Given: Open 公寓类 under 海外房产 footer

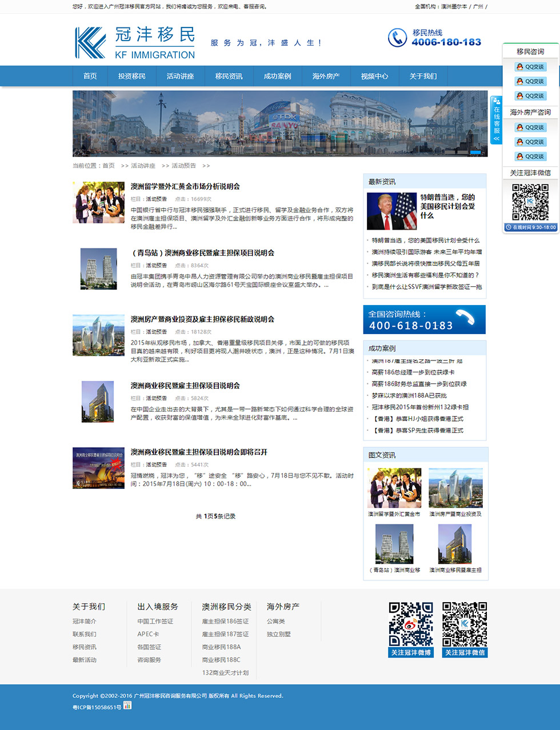Looking at the screenshot, I should tap(275, 621).
